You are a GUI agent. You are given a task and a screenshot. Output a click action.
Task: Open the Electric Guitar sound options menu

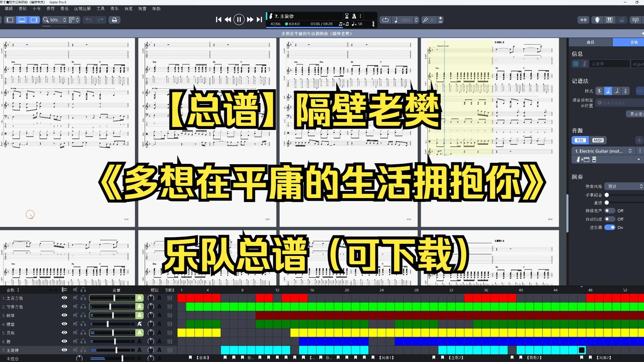click(640, 151)
